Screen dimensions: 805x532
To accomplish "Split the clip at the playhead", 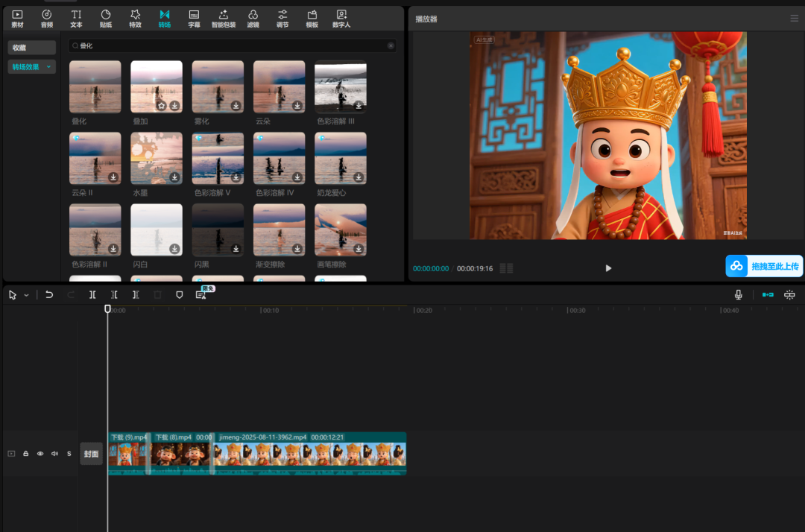I will pyautogui.click(x=92, y=294).
